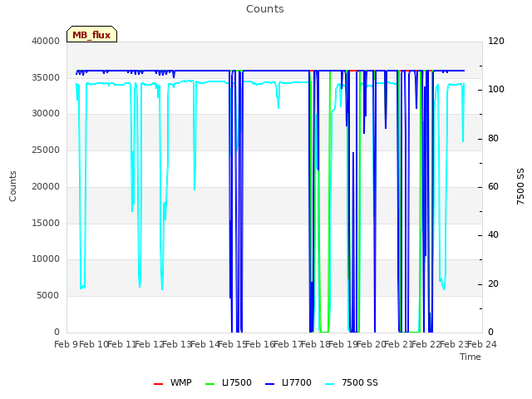Click the 5000 y-axis tick label

point(48,296)
